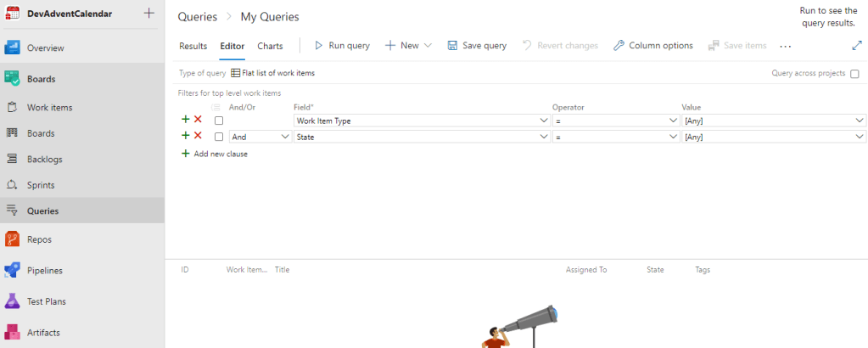Click the Run query button
The height and width of the screenshot is (348, 868).
342,46
